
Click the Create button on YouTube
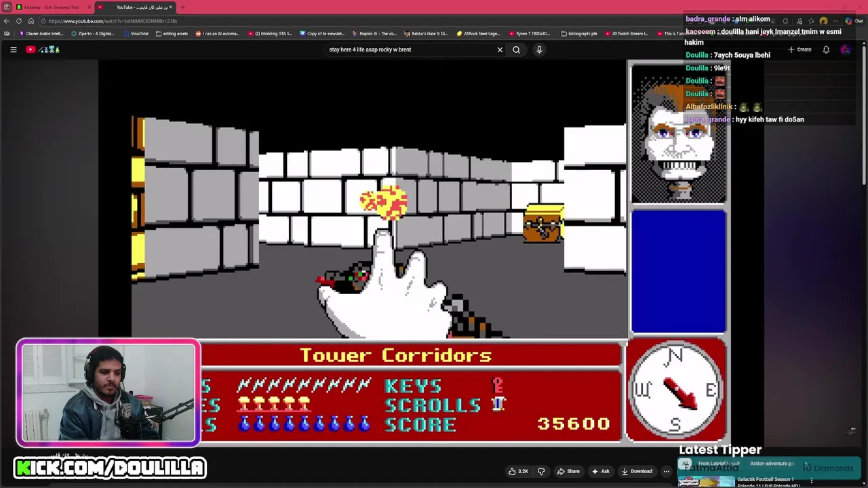coord(800,49)
